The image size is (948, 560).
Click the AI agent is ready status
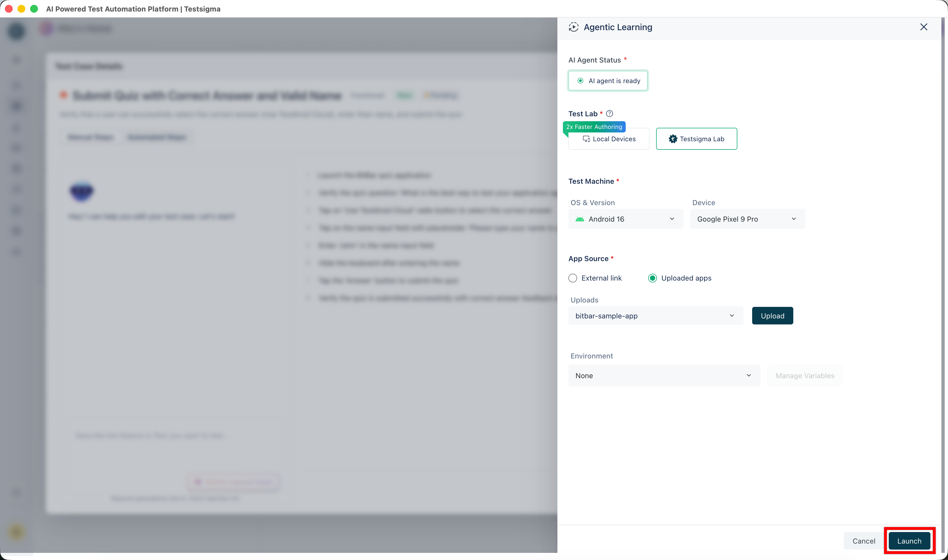(x=608, y=81)
